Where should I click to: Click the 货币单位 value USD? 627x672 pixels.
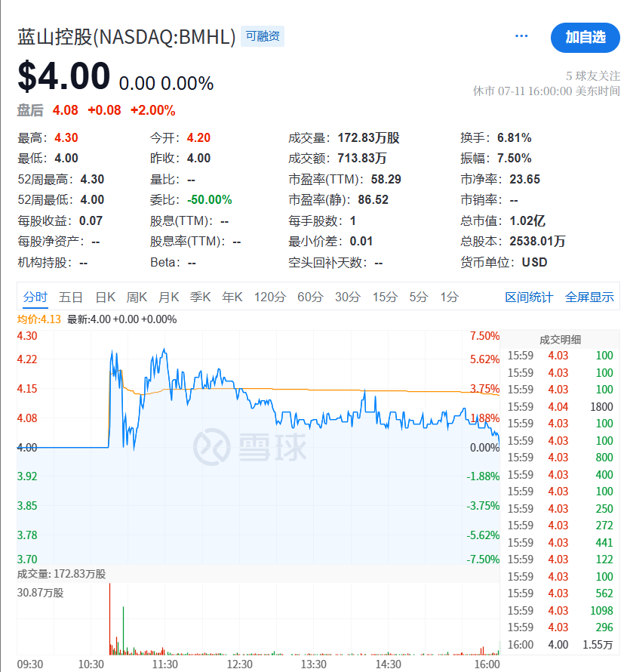point(534,262)
